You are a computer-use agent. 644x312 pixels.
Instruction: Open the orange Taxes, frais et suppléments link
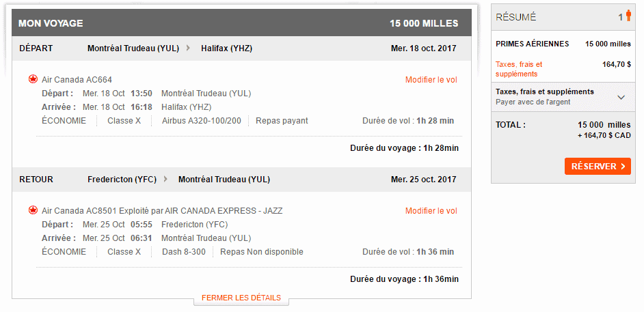click(519, 69)
